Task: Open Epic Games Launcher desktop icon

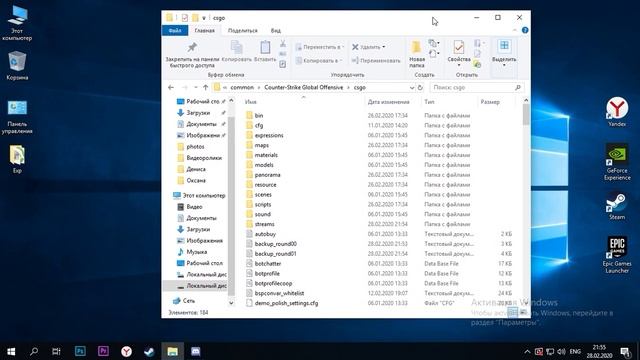Action: coord(617,254)
